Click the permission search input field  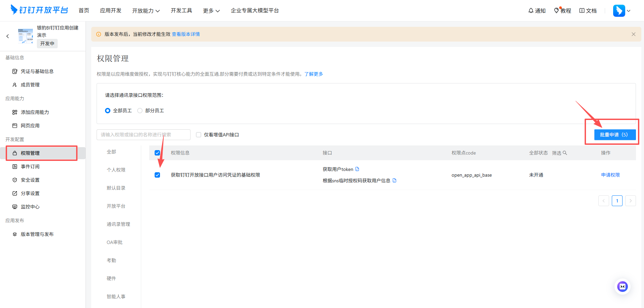(x=143, y=134)
